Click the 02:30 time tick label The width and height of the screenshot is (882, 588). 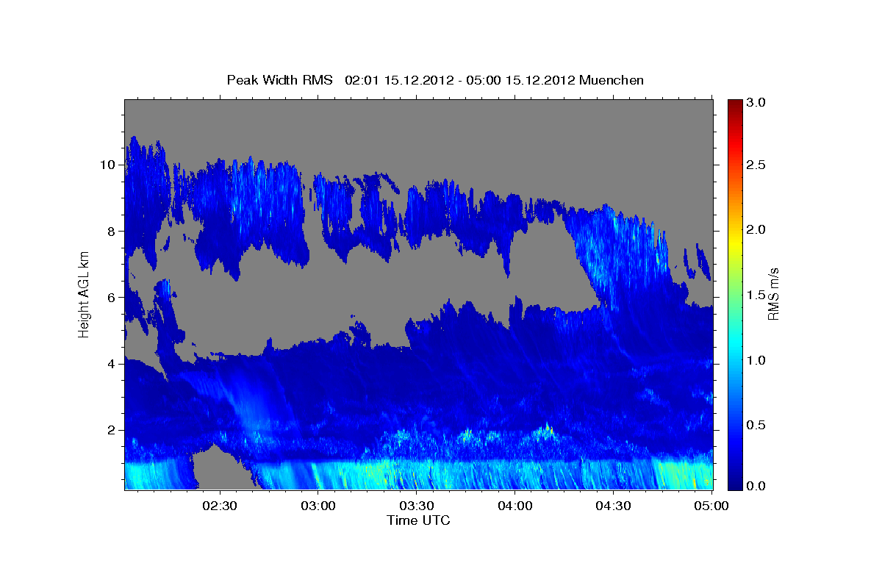[x=219, y=506]
